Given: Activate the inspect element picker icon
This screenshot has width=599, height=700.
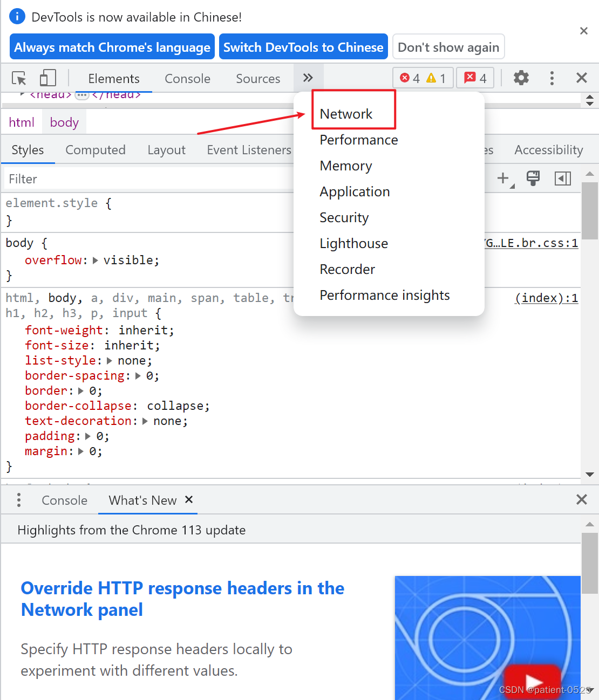Looking at the screenshot, I should pyautogui.click(x=19, y=78).
